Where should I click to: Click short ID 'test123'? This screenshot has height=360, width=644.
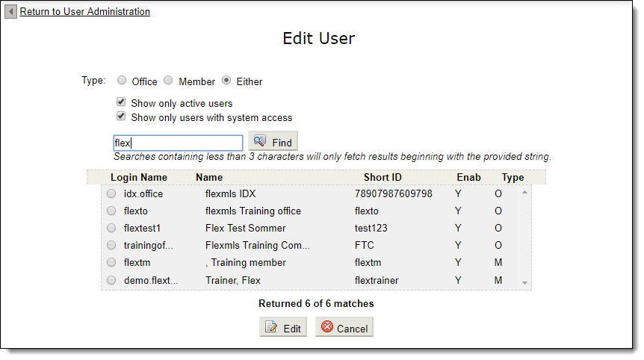coord(371,229)
